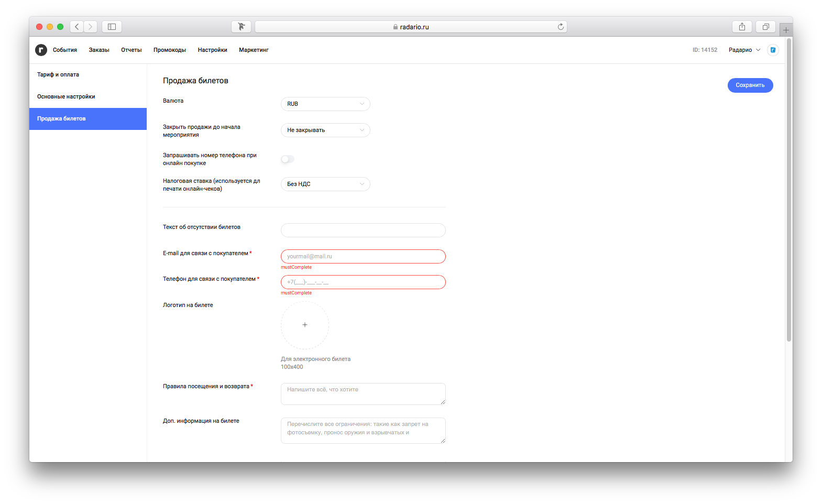Viewport: 822px width, 504px height.
Task: Click the 'Доп. информация на билете' textarea
Action: (x=363, y=431)
